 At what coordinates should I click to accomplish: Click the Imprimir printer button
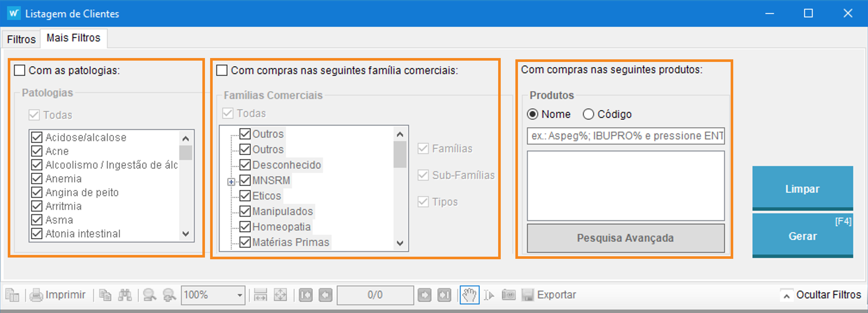(58, 295)
